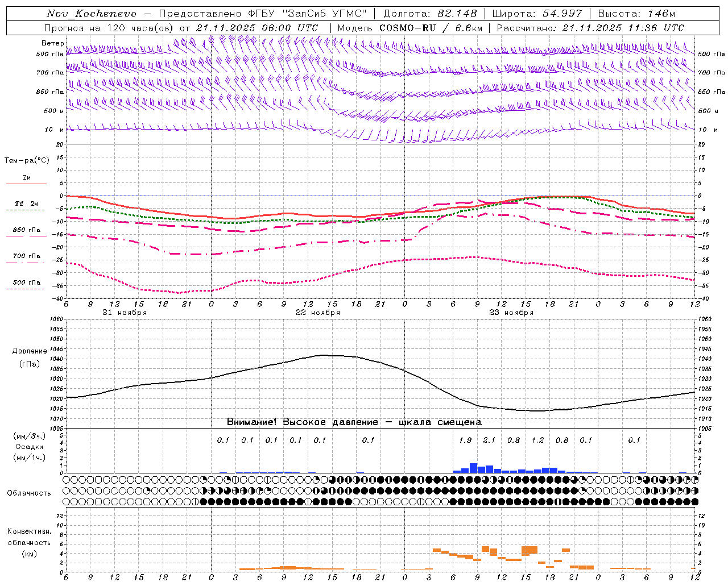Click the Внимание! Высокое давление warning text
Screen dimensions: 728x582
click(354, 422)
